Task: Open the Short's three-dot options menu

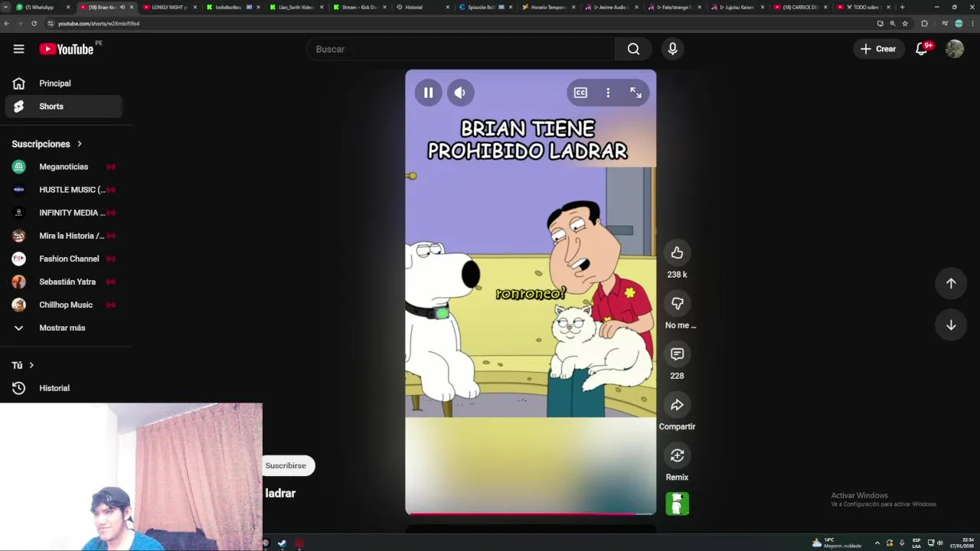Action: pyautogui.click(x=608, y=93)
